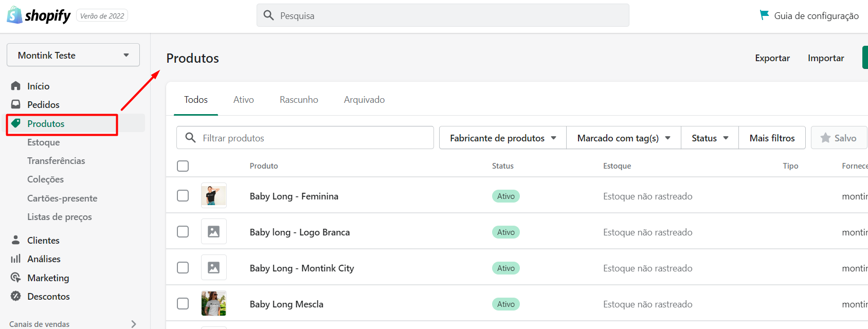The width and height of the screenshot is (868, 329).
Task: Open the Transferências submenu item
Action: click(56, 161)
